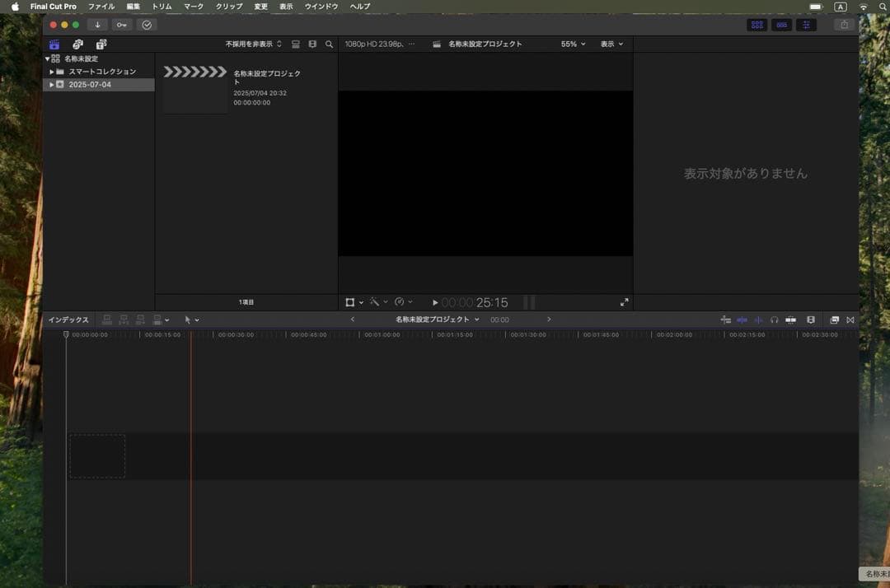Viewport: 890px width, 588px height.
Task: Enter full-screen viewer playback
Action: point(624,302)
